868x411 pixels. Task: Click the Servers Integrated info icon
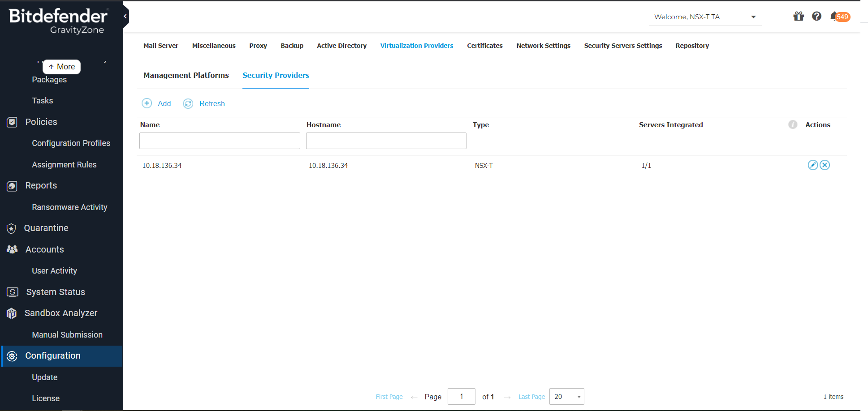[793, 124]
